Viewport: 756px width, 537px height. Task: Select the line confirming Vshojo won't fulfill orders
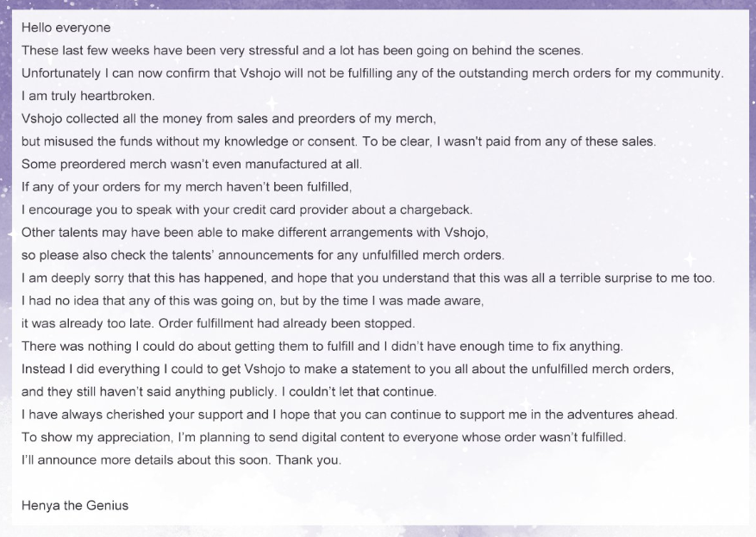tap(372, 73)
